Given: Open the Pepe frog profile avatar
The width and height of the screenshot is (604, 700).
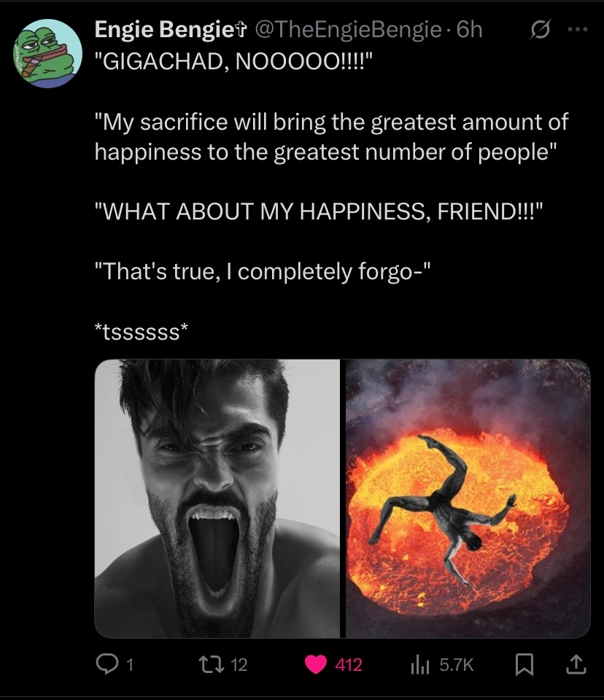Looking at the screenshot, I should click(x=48, y=53).
